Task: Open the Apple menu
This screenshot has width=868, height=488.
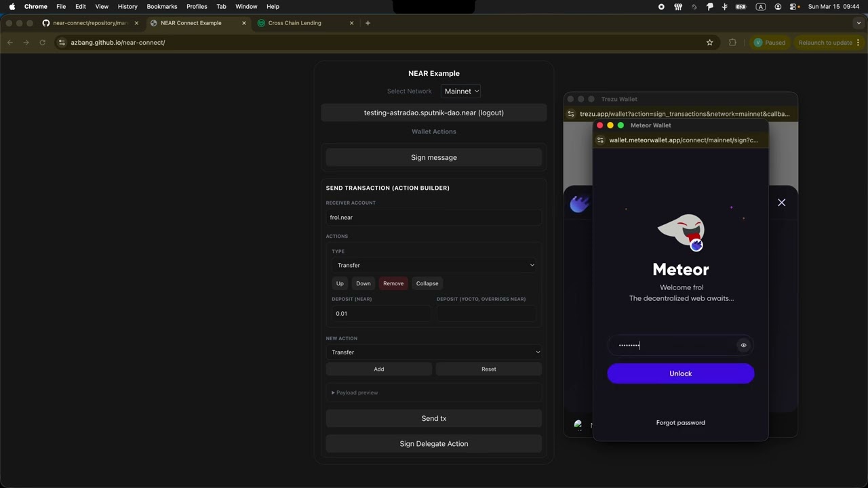Action: [12, 6]
